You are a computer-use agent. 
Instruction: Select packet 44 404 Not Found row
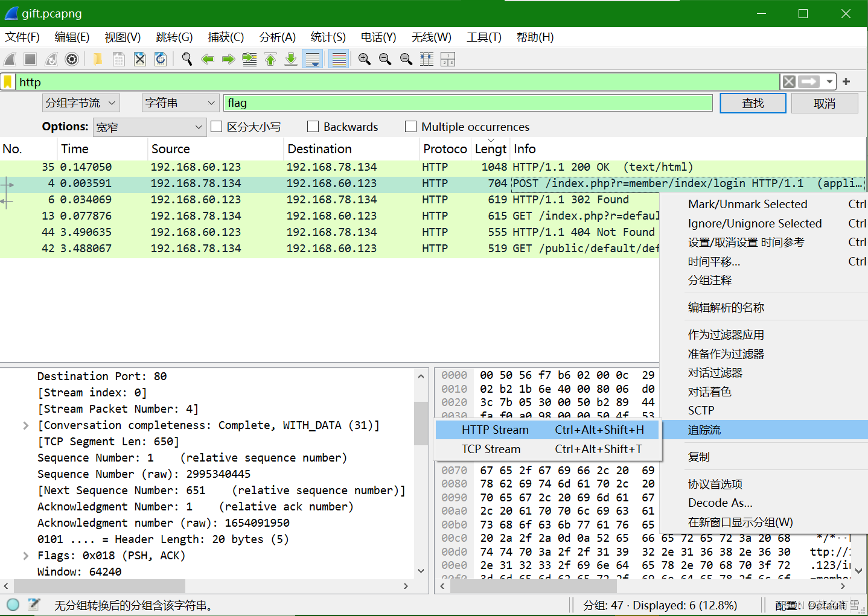click(329, 232)
